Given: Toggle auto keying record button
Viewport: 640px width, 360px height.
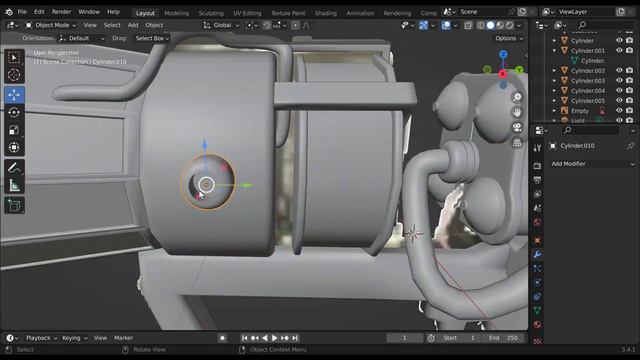Looking at the screenshot, I should (x=222, y=338).
